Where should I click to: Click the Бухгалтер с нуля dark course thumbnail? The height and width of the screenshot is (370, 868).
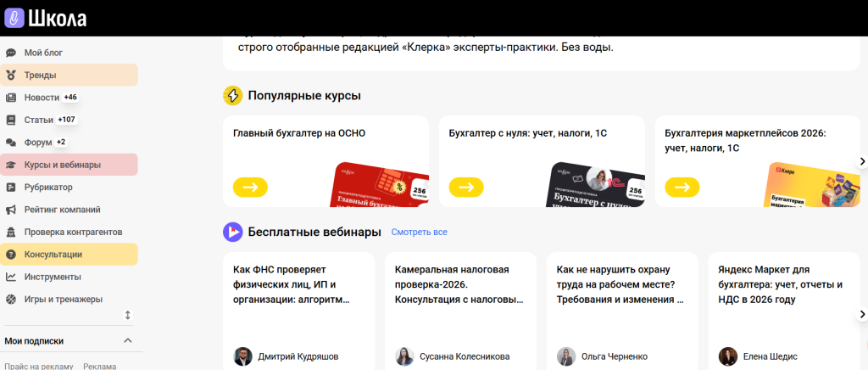click(596, 185)
